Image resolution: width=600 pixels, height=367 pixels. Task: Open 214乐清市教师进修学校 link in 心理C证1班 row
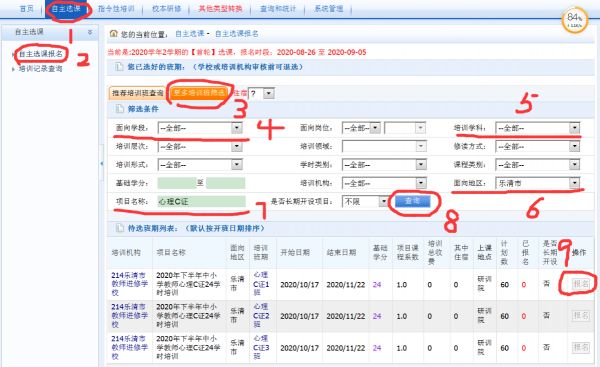click(x=129, y=284)
